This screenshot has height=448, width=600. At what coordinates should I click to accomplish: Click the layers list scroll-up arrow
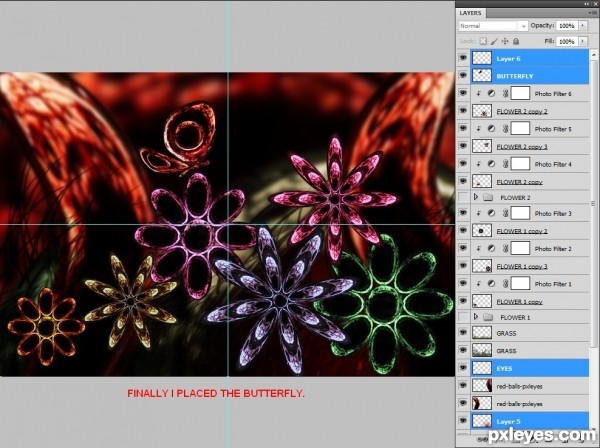coord(593,55)
